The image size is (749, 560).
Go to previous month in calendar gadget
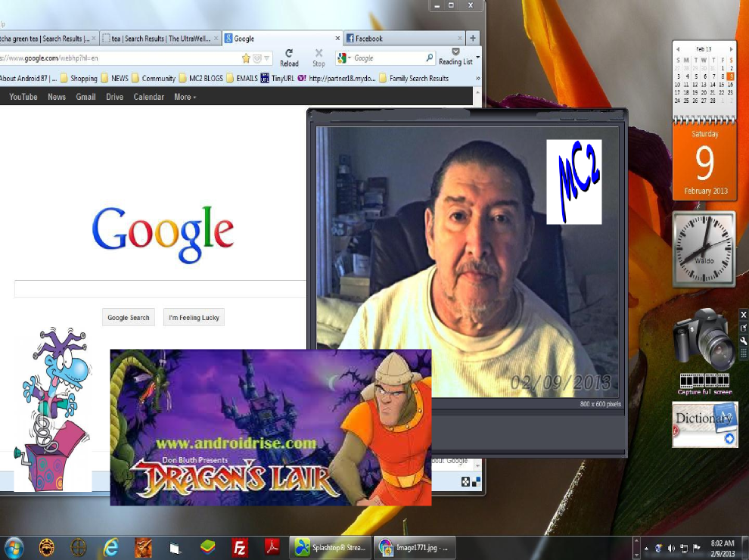pyautogui.click(x=677, y=49)
